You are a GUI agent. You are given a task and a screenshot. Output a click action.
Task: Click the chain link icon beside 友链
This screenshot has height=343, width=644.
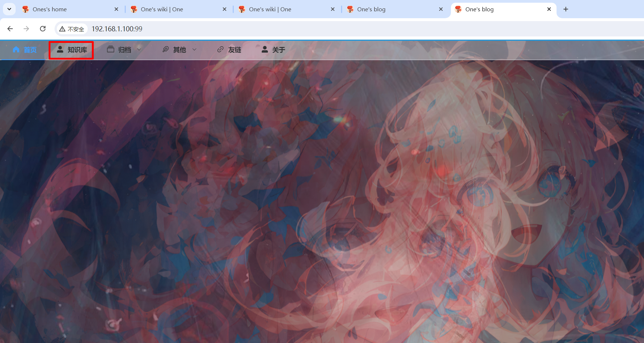click(x=220, y=49)
